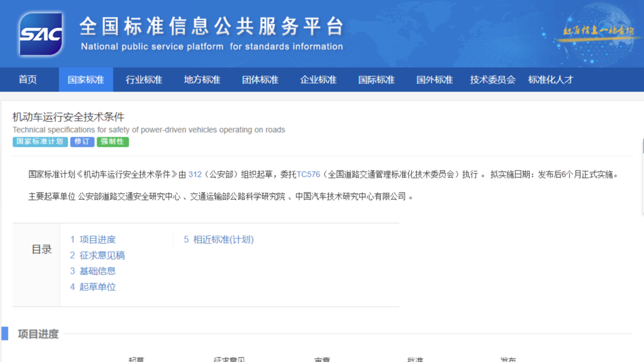
Task: Select the 国家标准 navigation tab
Action: click(x=86, y=80)
